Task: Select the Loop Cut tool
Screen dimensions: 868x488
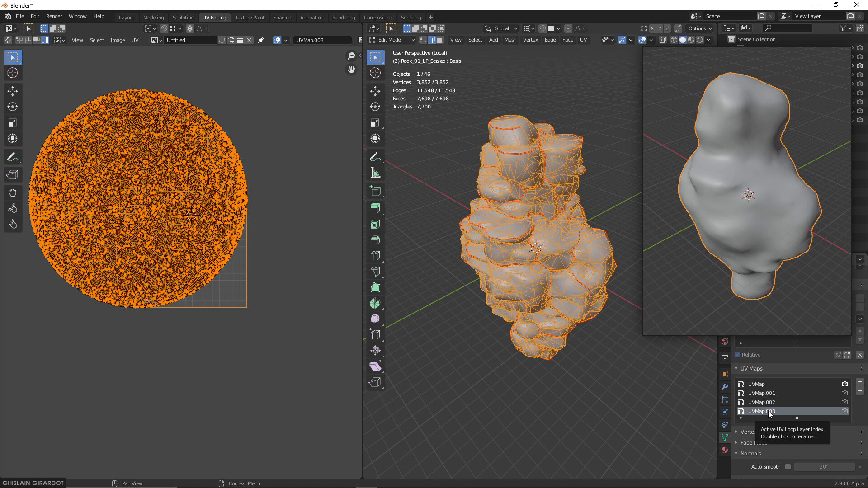Action: click(375, 256)
